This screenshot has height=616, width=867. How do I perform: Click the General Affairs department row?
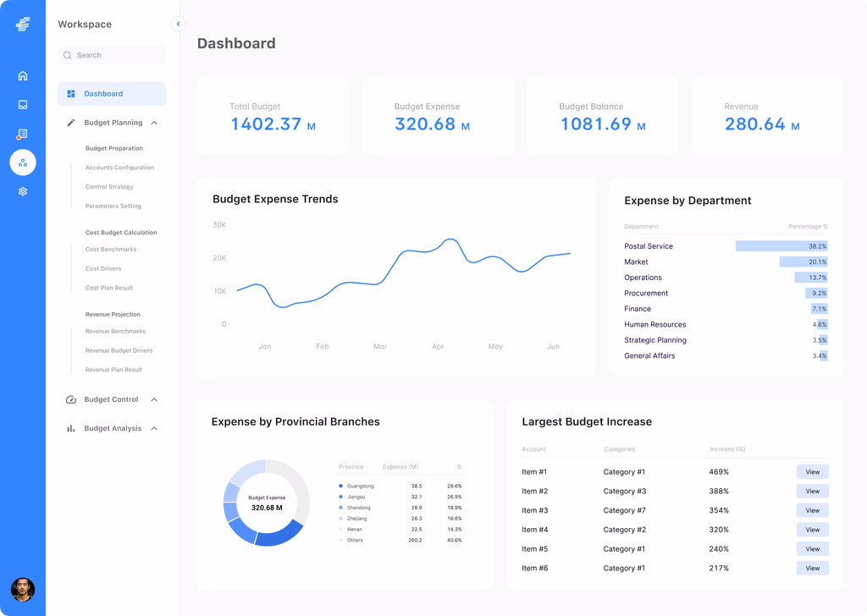726,355
